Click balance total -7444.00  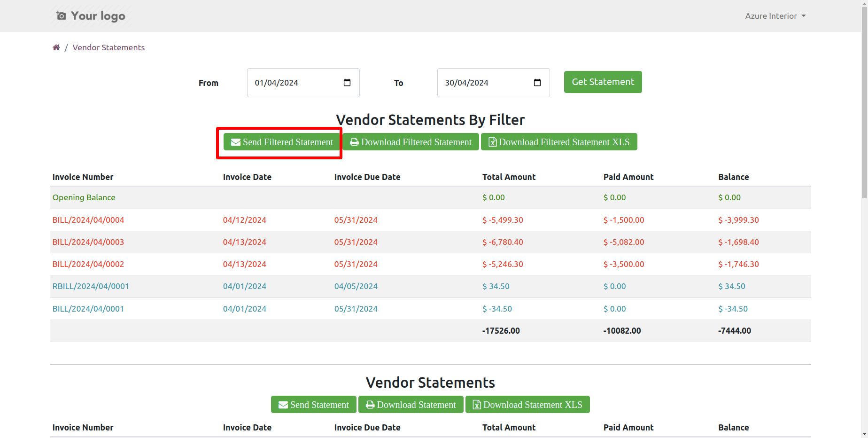[735, 331]
